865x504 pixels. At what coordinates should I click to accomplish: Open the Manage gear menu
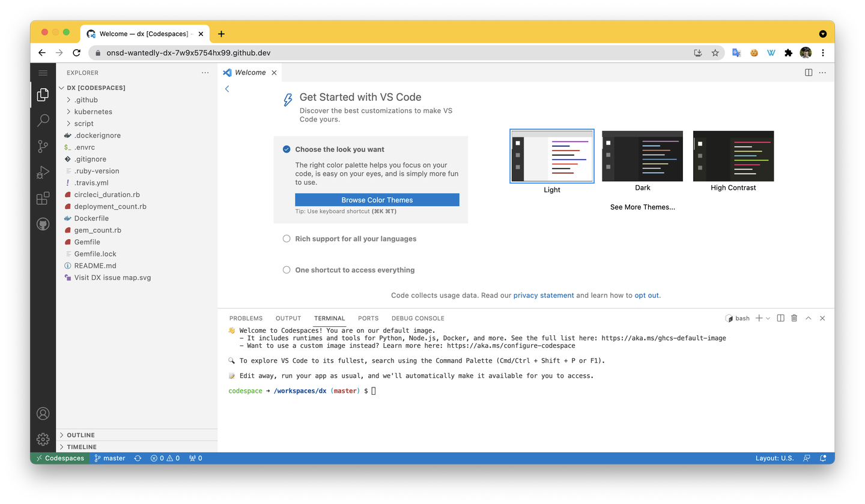(x=43, y=439)
